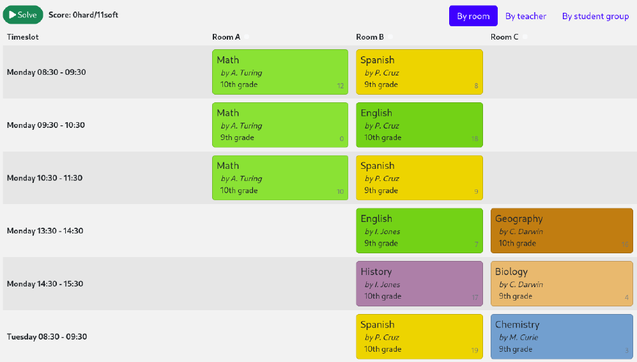This screenshot has height=362, width=637.
Task: Select Monday 14:30 - 15:30 timeslot label
Action: pos(45,284)
